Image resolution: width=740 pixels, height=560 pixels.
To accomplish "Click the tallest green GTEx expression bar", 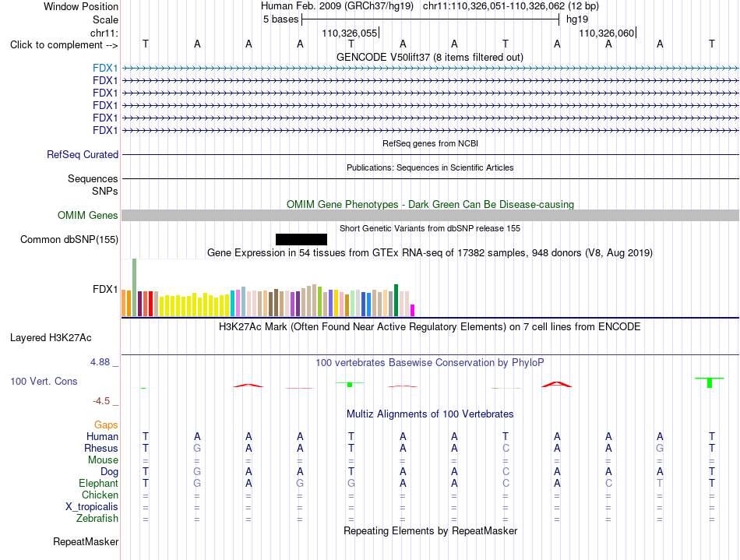I will point(135,287).
